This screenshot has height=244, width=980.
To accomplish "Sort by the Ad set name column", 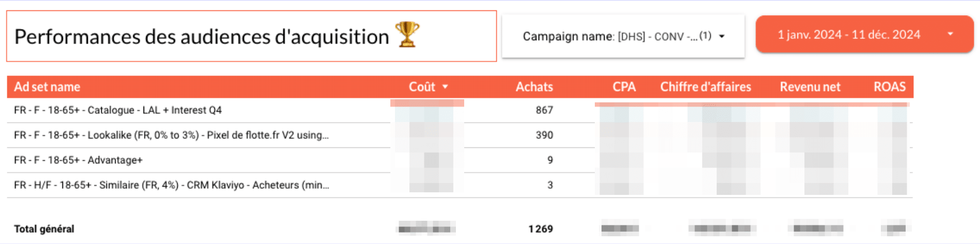I will pos(47,87).
